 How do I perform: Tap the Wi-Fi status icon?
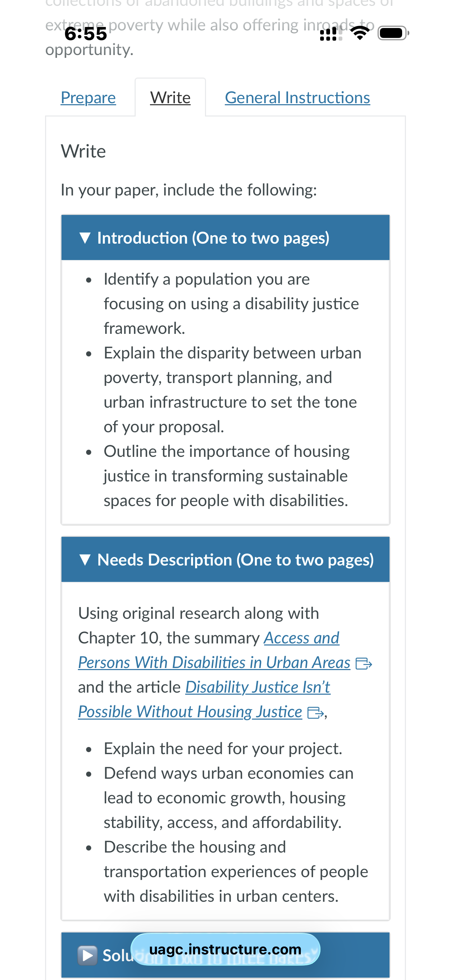point(360,33)
